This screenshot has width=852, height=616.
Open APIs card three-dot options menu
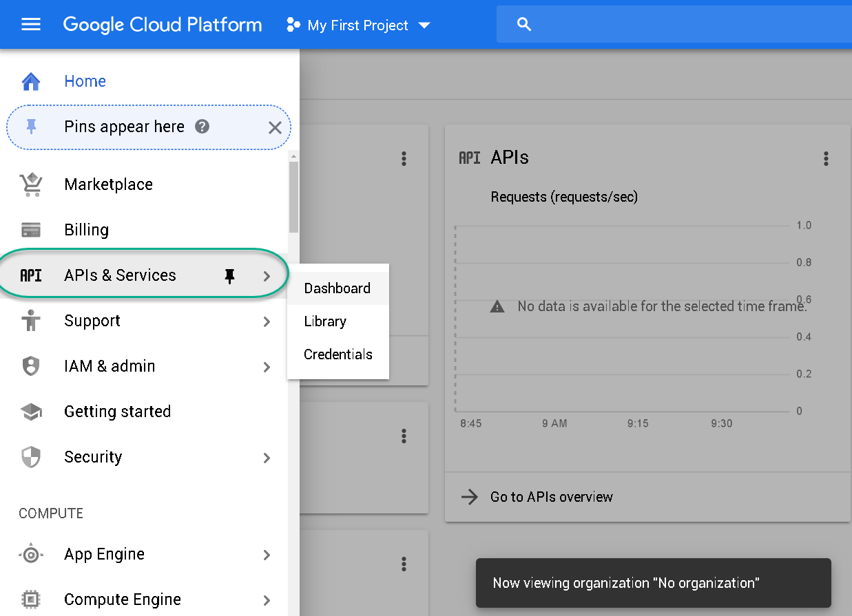826,159
